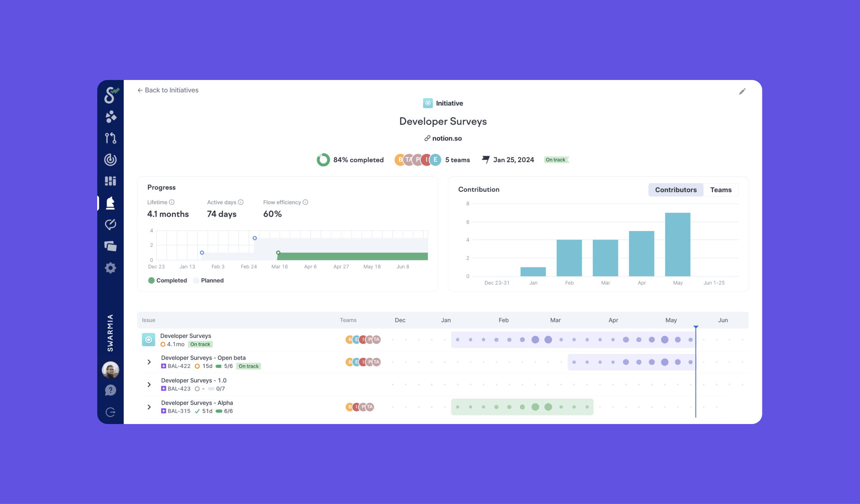The width and height of the screenshot is (860, 504).
Task: Expand Developer Surveys - Alpha row
Action: point(149,407)
